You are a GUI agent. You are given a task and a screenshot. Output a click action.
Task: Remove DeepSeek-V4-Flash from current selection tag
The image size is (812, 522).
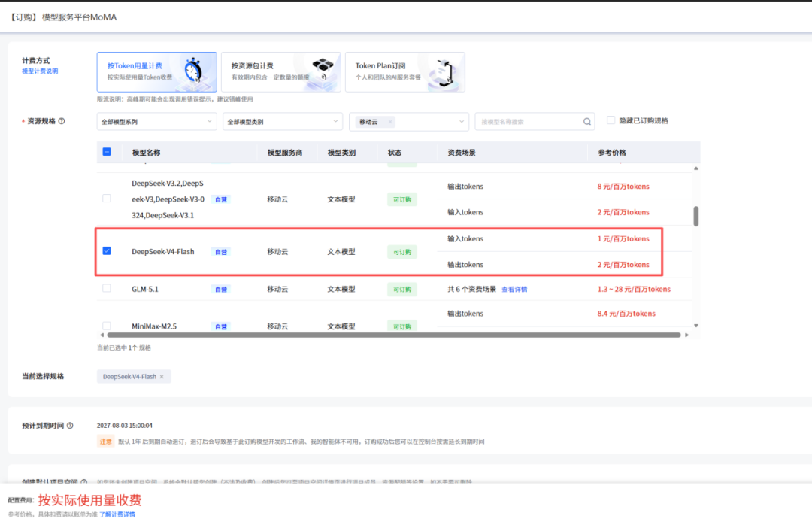[162, 377]
